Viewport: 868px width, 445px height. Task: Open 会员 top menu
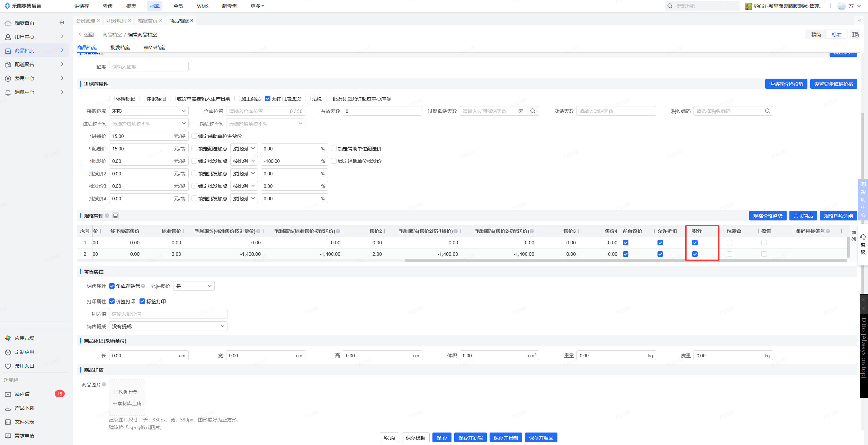tap(178, 6)
